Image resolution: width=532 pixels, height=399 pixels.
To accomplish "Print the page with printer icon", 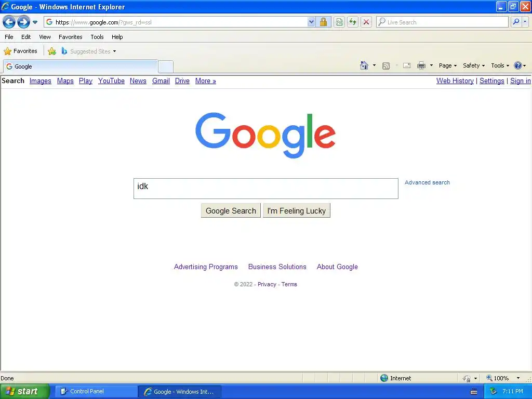I will pyautogui.click(x=421, y=65).
